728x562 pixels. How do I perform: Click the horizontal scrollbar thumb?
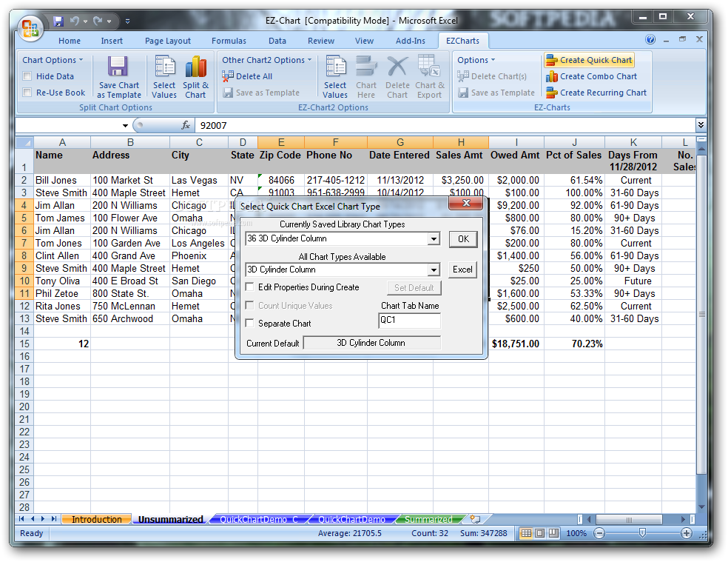coord(629,519)
